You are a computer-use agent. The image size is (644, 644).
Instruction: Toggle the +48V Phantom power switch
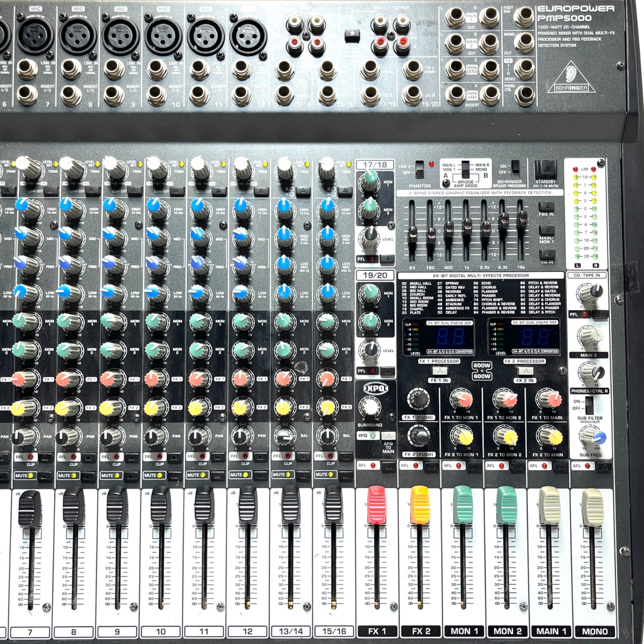tap(419, 170)
